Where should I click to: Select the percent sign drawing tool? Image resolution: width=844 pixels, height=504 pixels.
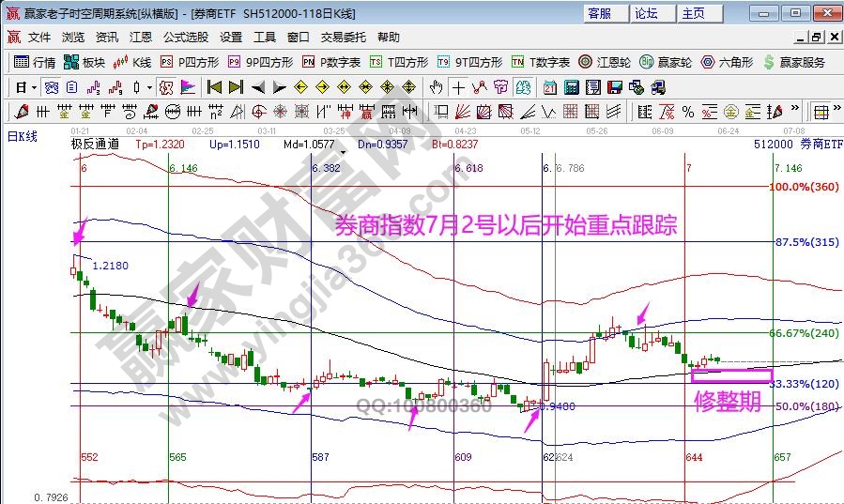(x=688, y=112)
